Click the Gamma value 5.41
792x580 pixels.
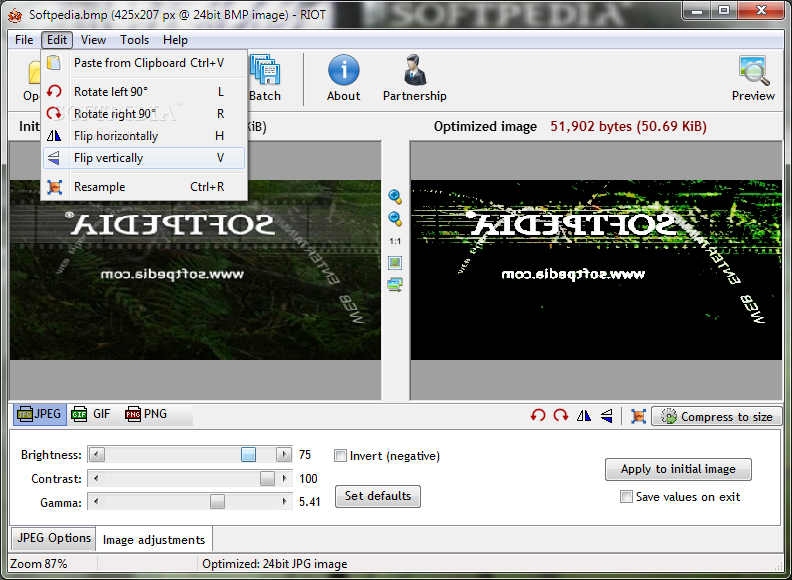(310, 502)
